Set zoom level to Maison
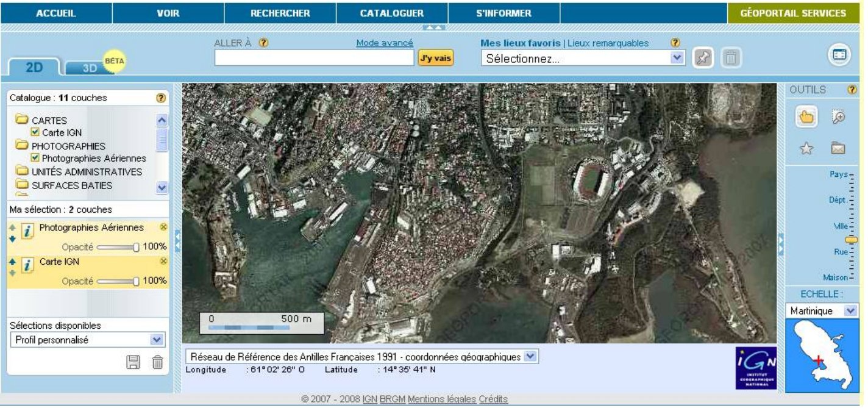The width and height of the screenshot is (868, 408). click(x=835, y=277)
